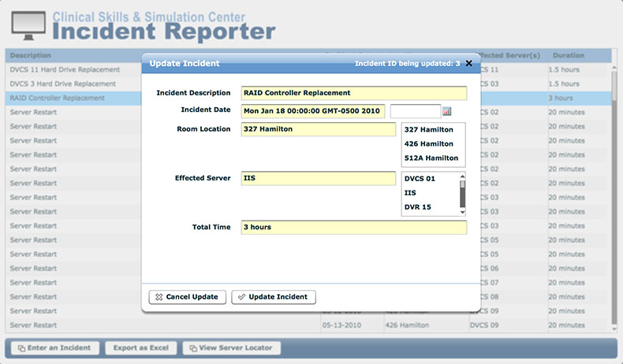Click the incident table's vertical scrollbar
Image resolution: width=623 pixels, height=364 pixels.
point(614,199)
